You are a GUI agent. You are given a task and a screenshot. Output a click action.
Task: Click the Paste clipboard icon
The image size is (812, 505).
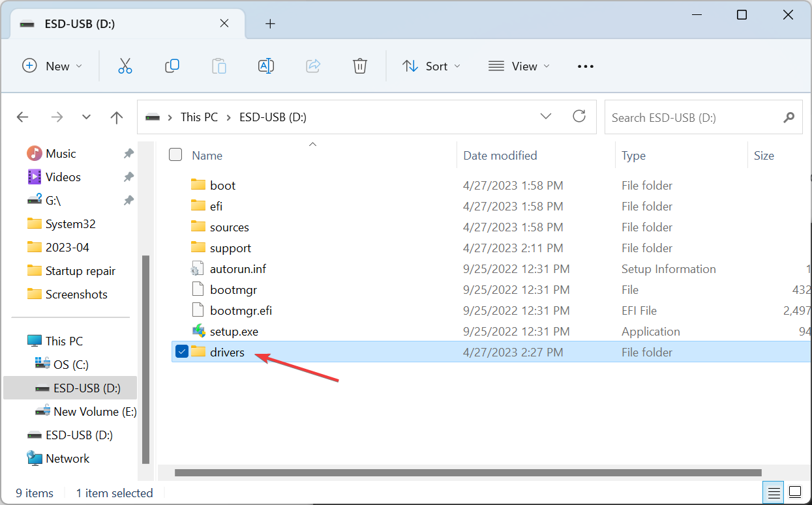219,66
